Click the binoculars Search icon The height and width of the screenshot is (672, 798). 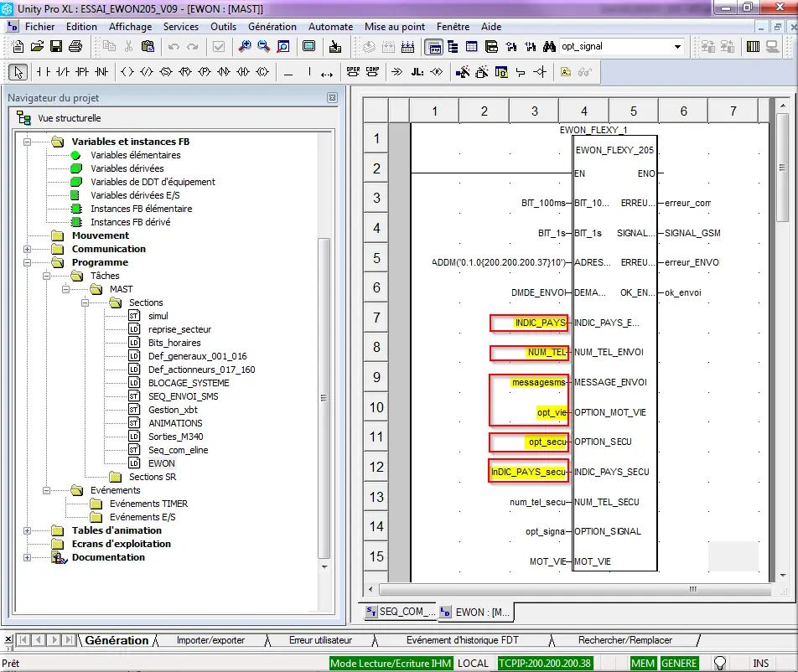(549, 47)
